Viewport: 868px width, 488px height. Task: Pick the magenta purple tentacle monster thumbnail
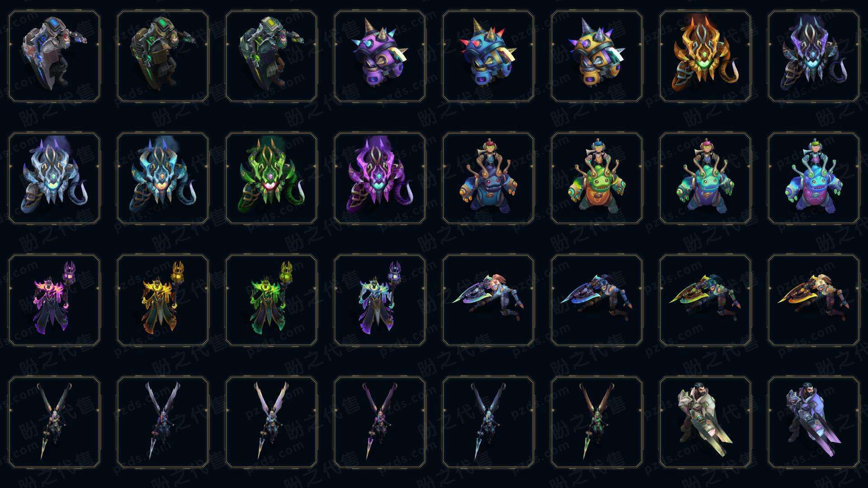[x=380, y=178]
